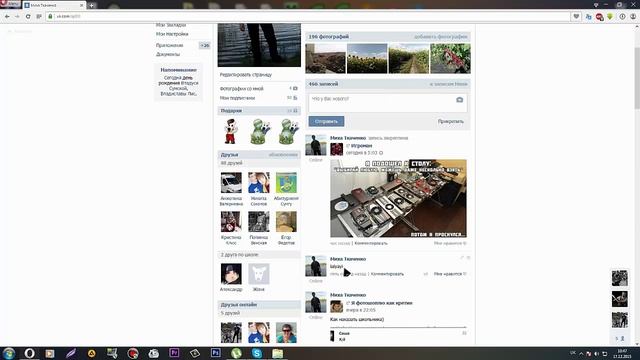Open Друзья онлайн section header
640x360 pixels.
pos(259,305)
